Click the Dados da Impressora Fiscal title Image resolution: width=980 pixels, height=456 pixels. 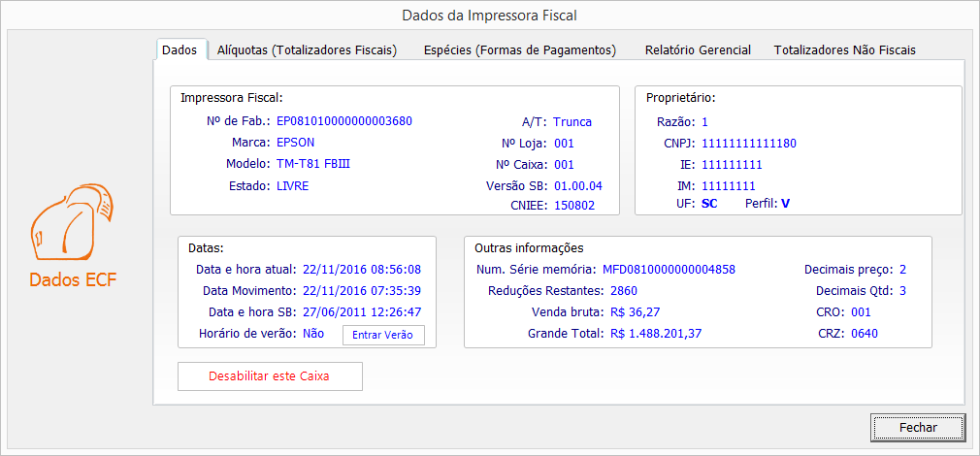(489, 15)
